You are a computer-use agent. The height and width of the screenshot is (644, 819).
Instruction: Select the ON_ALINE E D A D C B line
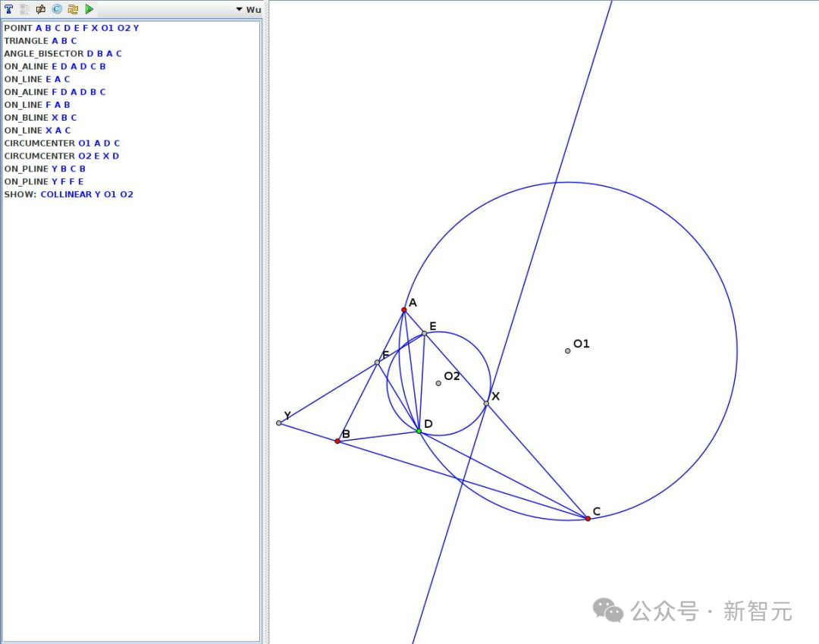click(x=55, y=66)
